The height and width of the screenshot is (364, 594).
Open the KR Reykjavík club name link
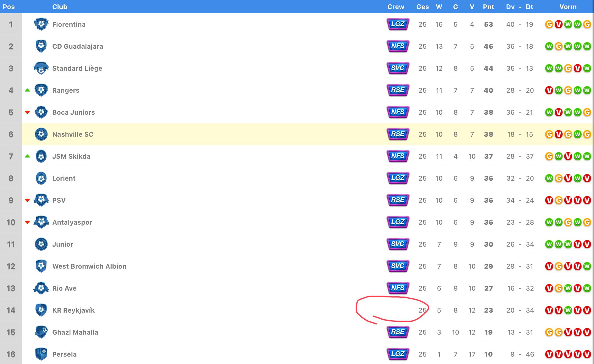coord(73,310)
